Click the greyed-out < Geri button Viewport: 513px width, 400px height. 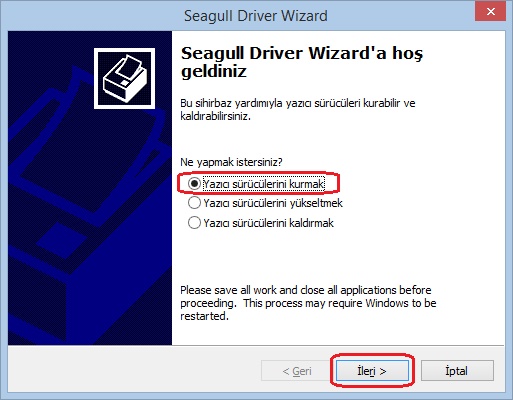point(297,371)
